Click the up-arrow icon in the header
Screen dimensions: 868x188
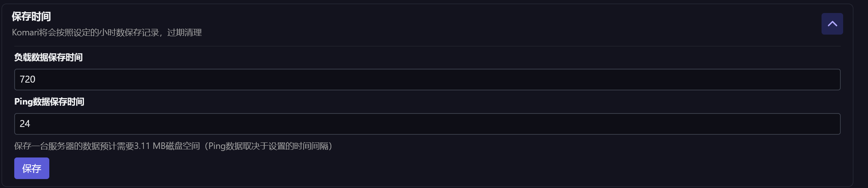pos(832,24)
